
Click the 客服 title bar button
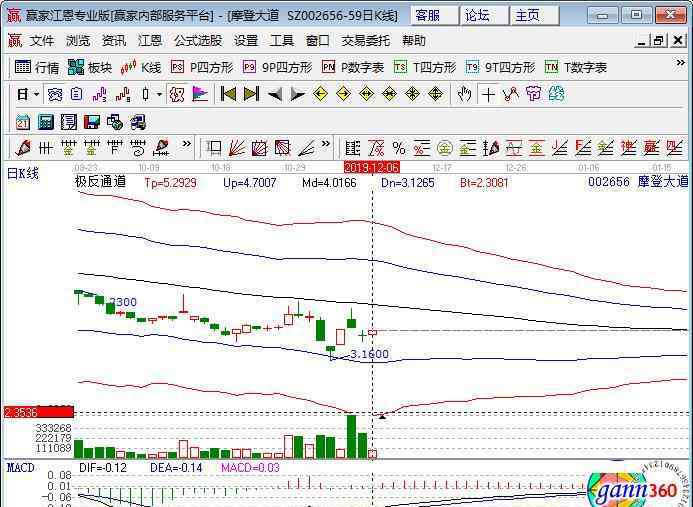(x=434, y=15)
